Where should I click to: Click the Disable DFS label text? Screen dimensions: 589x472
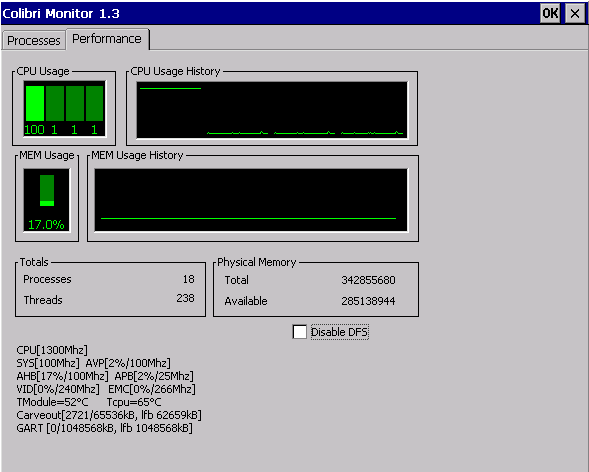point(339,332)
